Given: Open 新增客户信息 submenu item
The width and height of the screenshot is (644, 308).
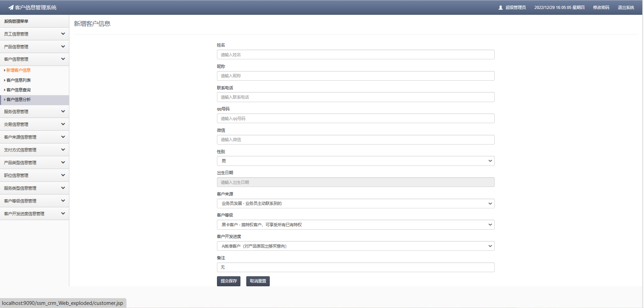Looking at the screenshot, I should (x=19, y=70).
